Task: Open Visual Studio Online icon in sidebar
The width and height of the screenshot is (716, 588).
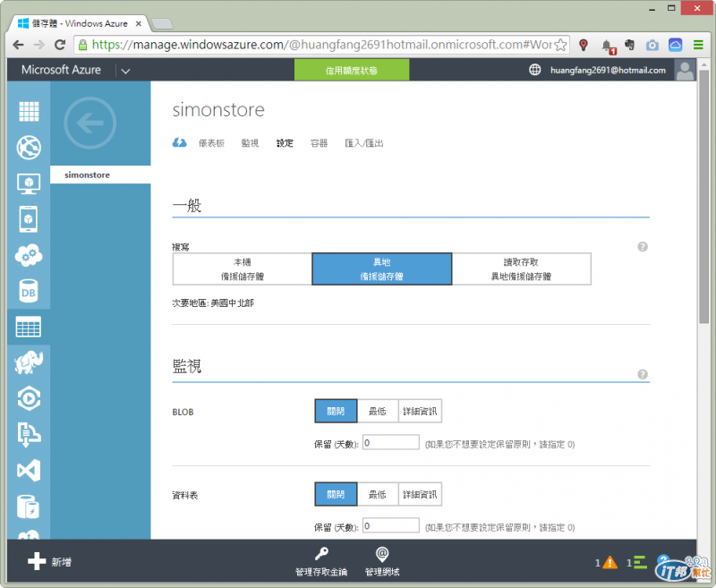Action: [29, 470]
